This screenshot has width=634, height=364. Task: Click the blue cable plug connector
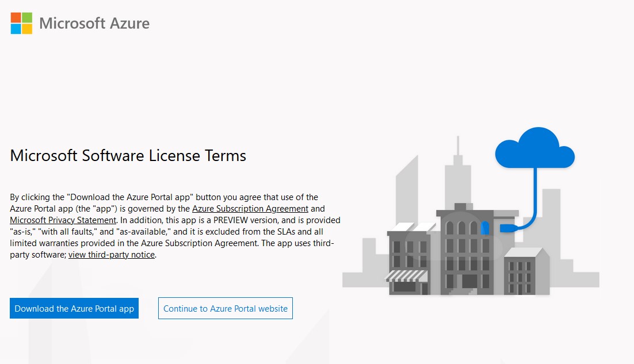(507, 228)
